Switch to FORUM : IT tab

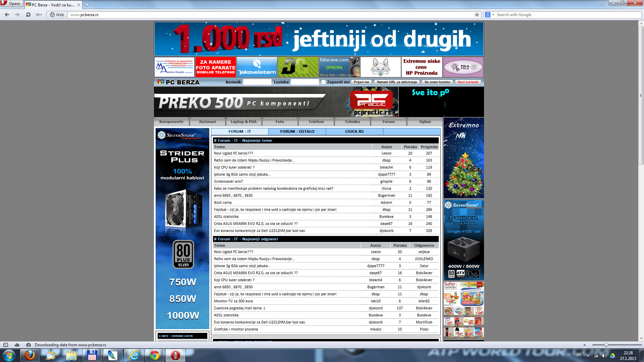[x=239, y=131]
